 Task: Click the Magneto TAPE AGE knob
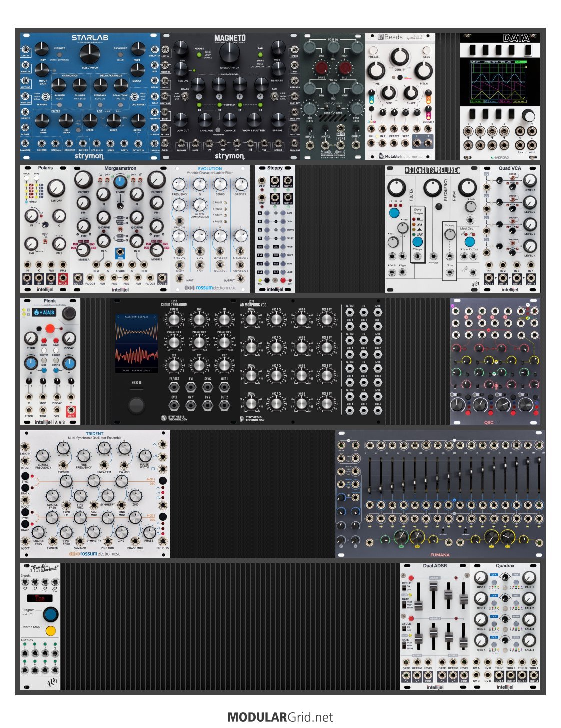pyautogui.click(x=205, y=120)
